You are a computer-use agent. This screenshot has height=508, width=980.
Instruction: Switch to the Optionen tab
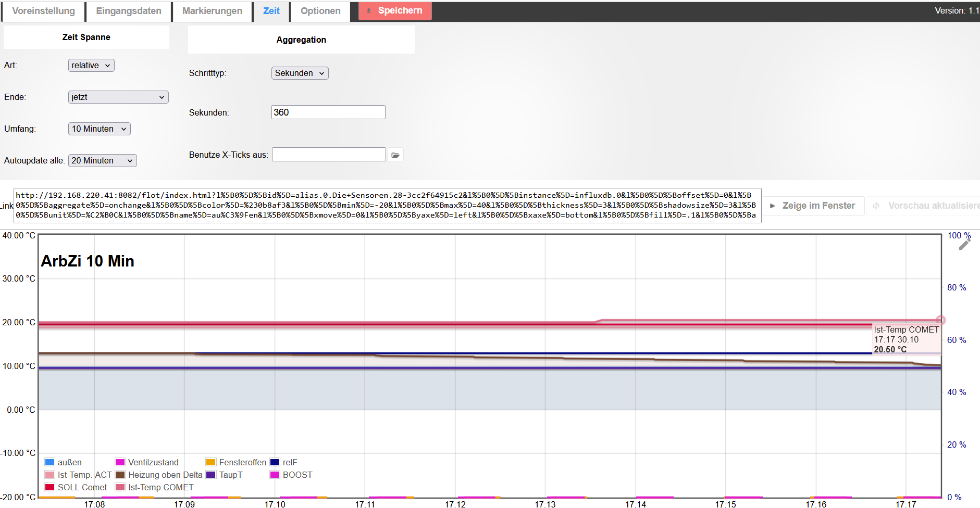coord(319,11)
